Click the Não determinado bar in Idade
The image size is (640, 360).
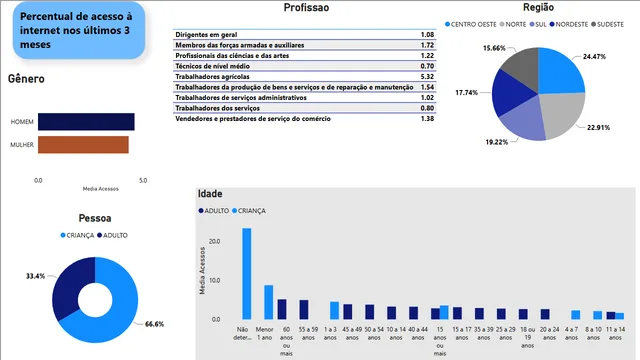pyautogui.click(x=247, y=273)
